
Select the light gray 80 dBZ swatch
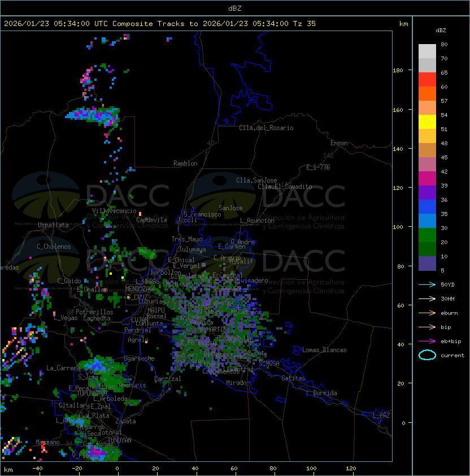click(427, 51)
